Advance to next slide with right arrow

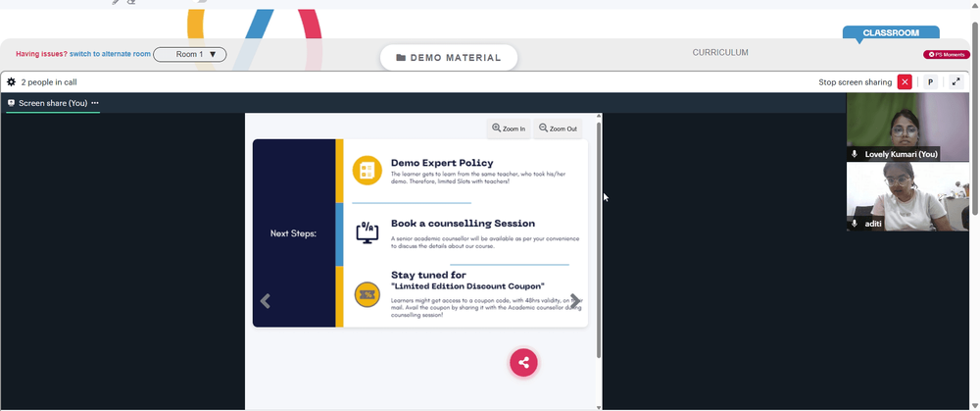tap(575, 301)
